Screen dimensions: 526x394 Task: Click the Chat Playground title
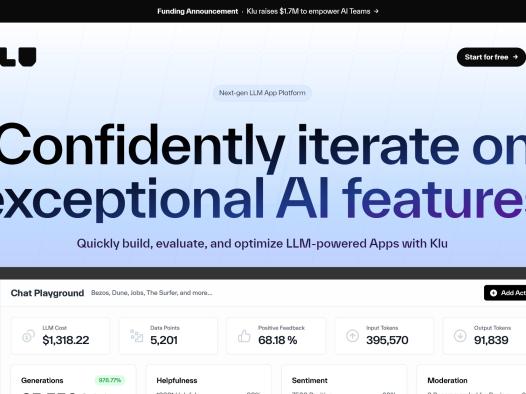pyautogui.click(x=47, y=293)
